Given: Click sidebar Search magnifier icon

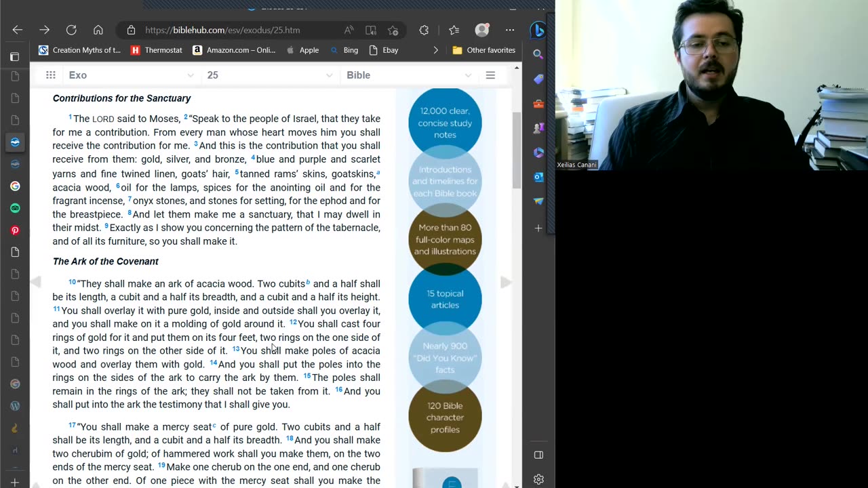Looking at the screenshot, I should (x=538, y=54).
